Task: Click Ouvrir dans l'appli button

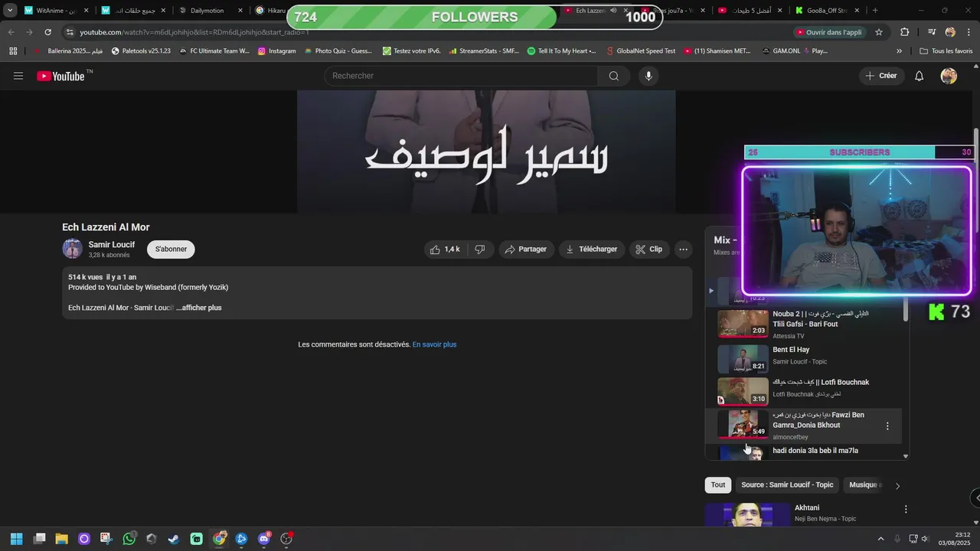Action: [x=829, y=32]
